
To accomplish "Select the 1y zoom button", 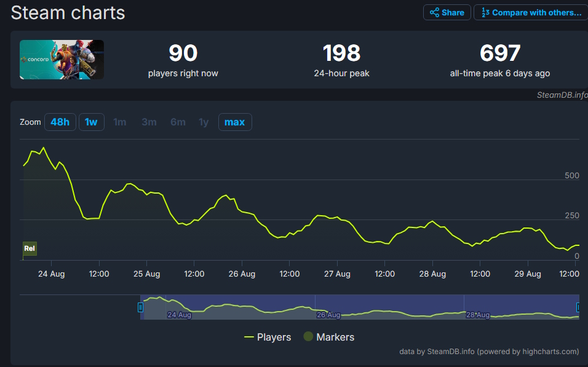I will pos(204,122).
